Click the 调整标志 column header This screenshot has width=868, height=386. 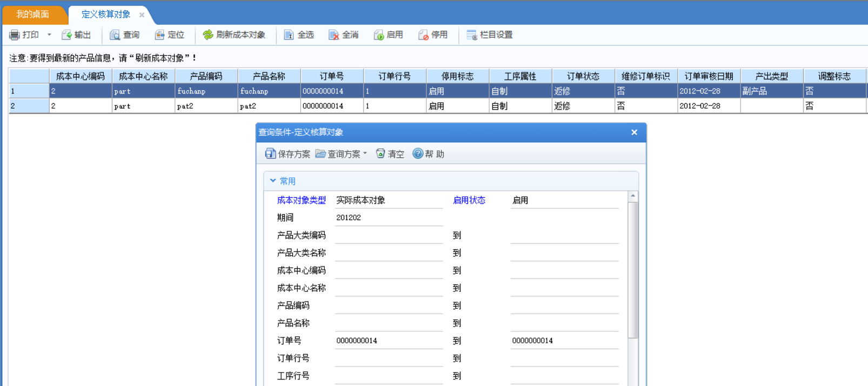point(834,76)
